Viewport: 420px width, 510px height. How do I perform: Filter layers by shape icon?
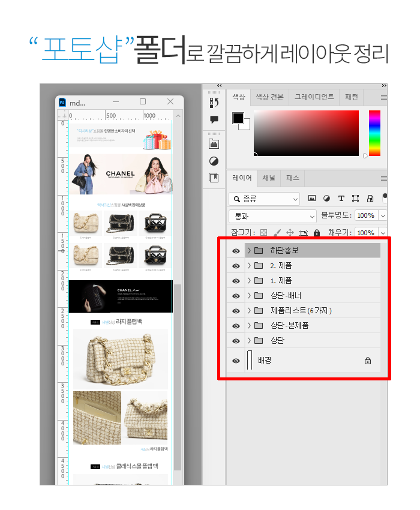coord(355,199)
